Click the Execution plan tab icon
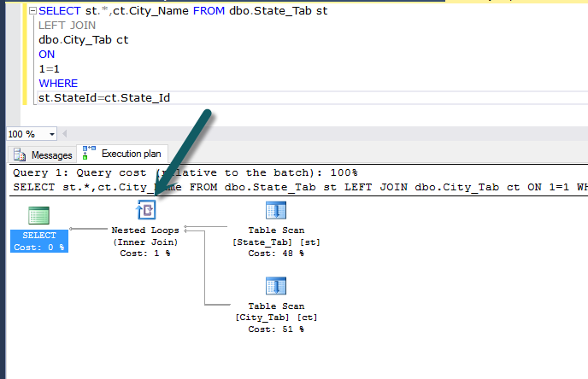Image resolution: width=588 pixels, height=379 pixels. [x=89, y=153]
